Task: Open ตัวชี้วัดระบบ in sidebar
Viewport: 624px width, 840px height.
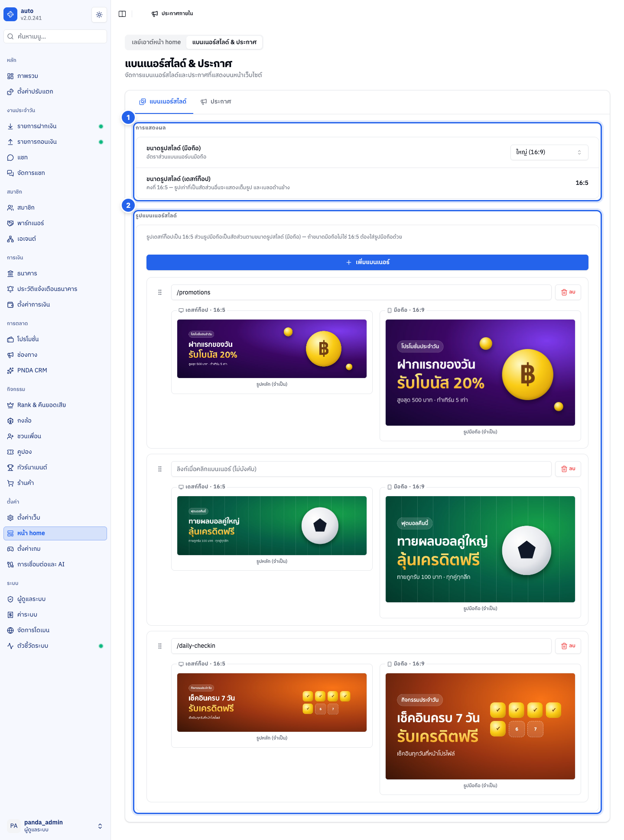Action: pyautogui.click(x=55, y=646)
